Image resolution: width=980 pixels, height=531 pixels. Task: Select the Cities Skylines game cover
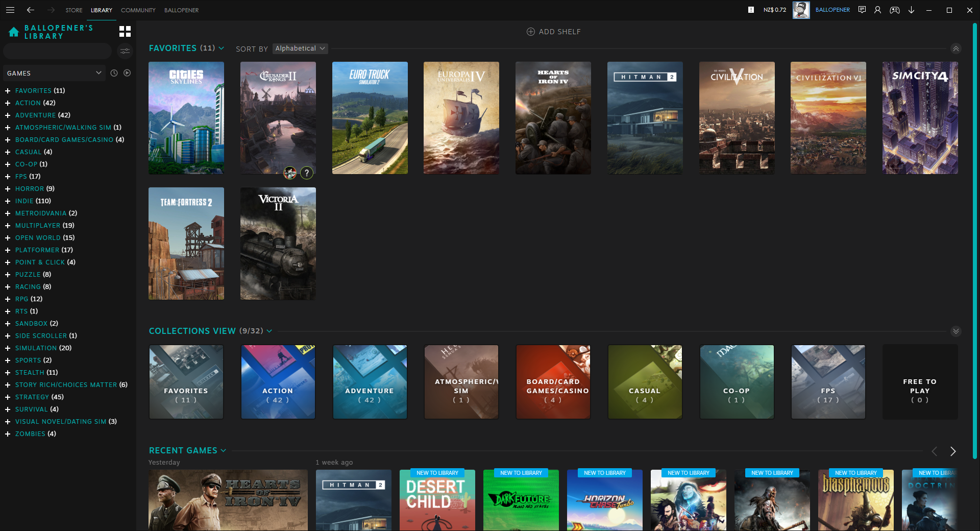tap(186, 118)
